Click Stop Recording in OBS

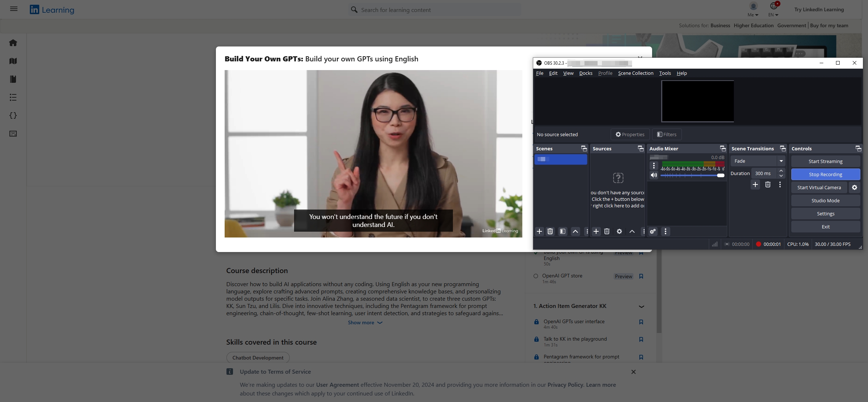coord(825,174)
